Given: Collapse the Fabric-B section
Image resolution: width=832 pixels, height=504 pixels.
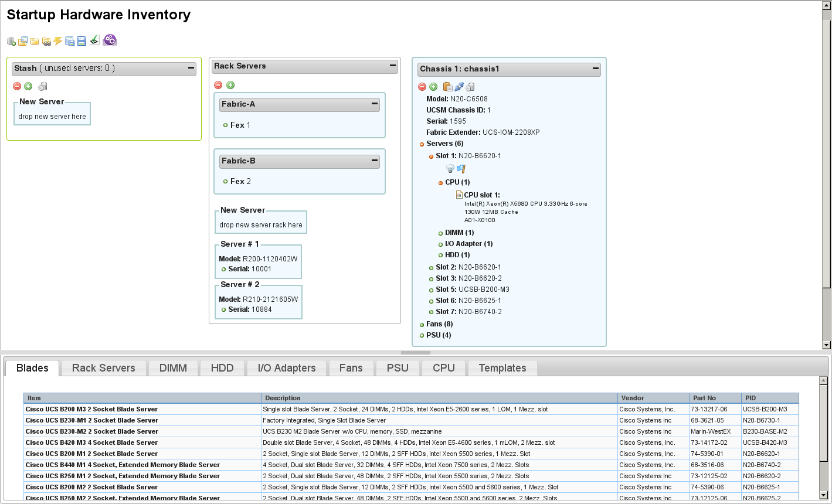Looking at the screenshot, I should tap(375, 161).
